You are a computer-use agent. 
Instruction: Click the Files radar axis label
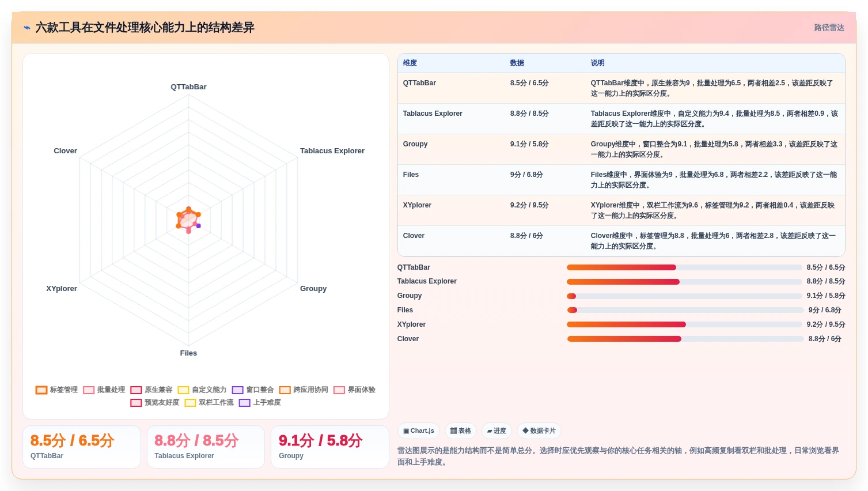tap(188, 353)
